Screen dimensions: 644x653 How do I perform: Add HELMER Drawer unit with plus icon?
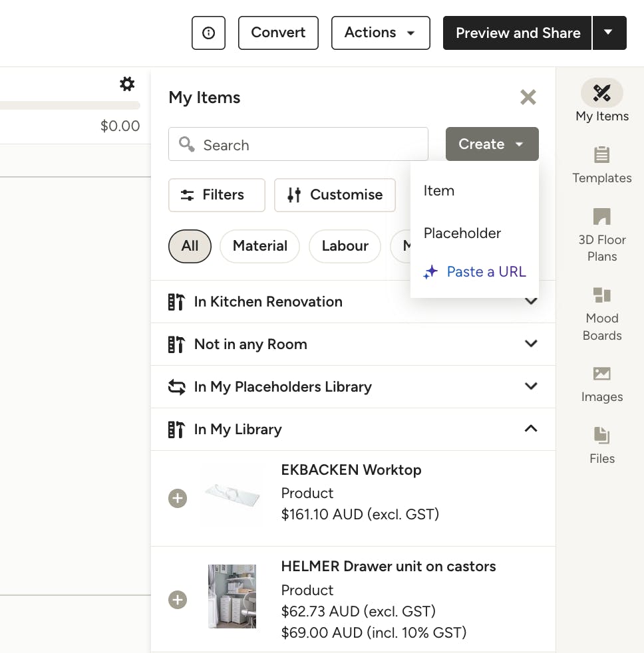(178, 600)
